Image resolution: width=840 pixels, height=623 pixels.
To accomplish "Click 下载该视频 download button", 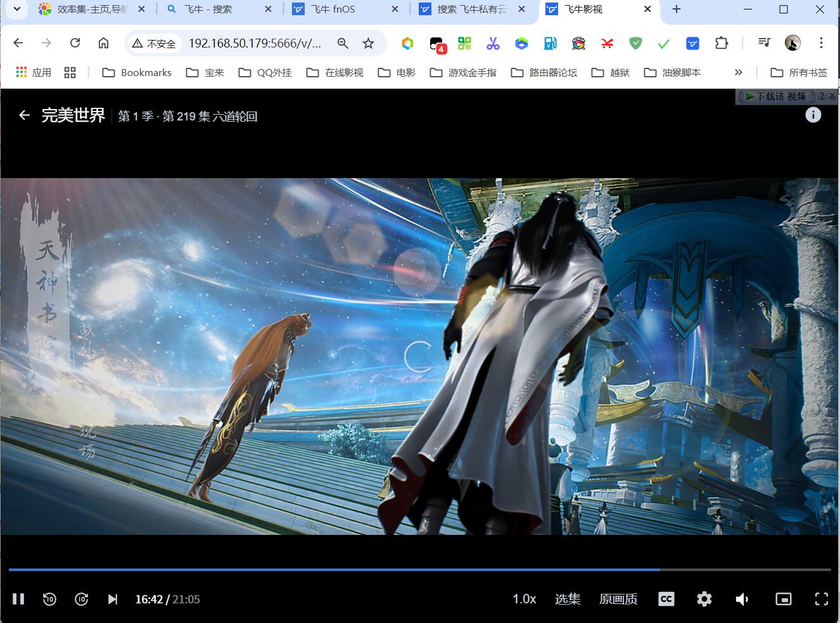I will (776, 96).
